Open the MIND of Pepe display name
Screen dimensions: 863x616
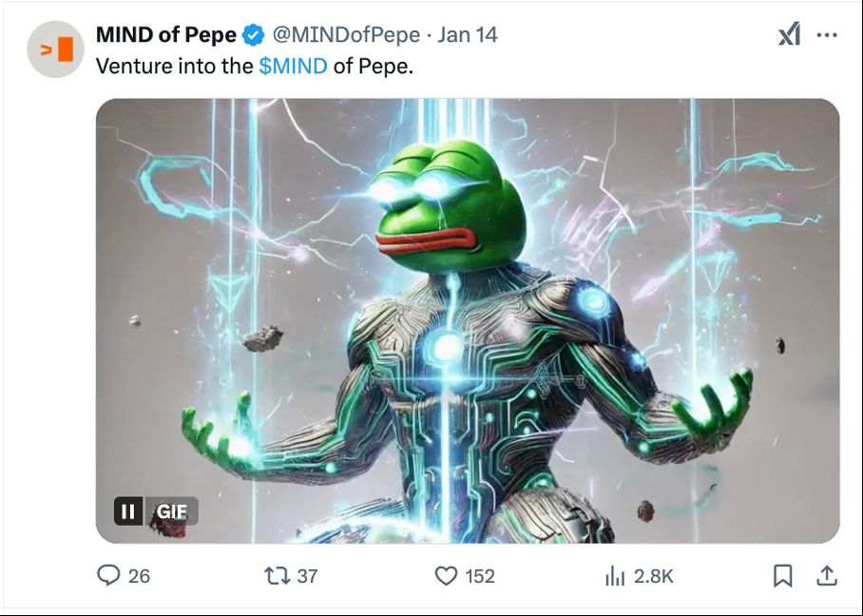click(x=166, y=35)
